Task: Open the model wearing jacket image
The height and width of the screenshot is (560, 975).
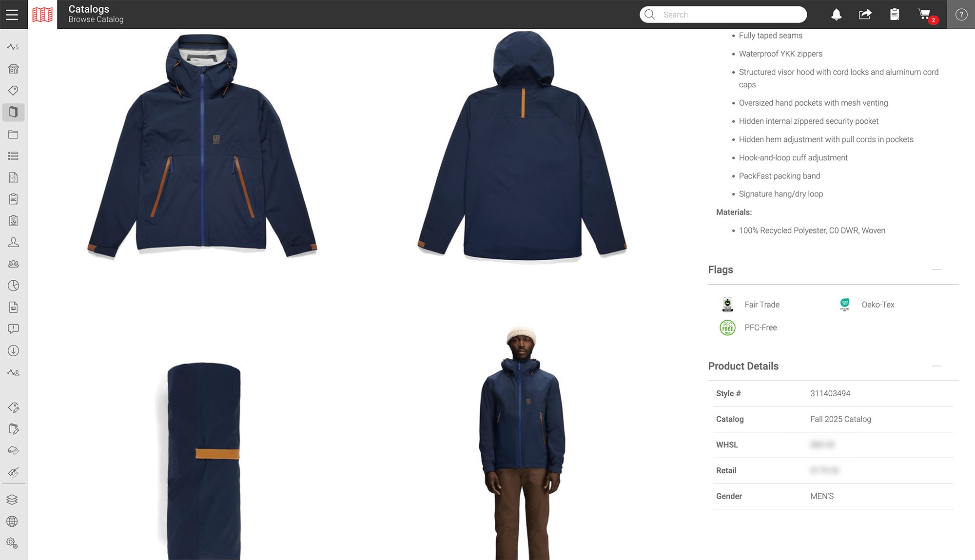Action: pyautogui.click(x=522, y=441)
